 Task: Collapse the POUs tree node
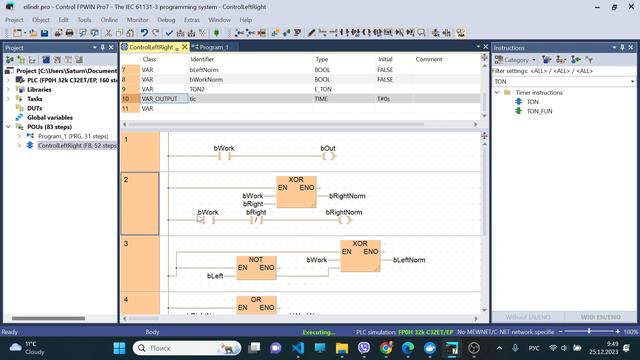pyautogui.click(x=8, y=127)
